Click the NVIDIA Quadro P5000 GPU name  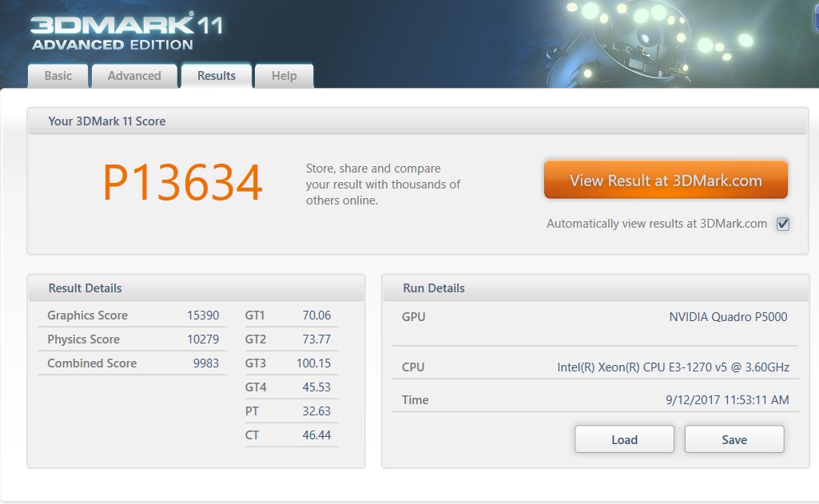(x=728, y=317)
